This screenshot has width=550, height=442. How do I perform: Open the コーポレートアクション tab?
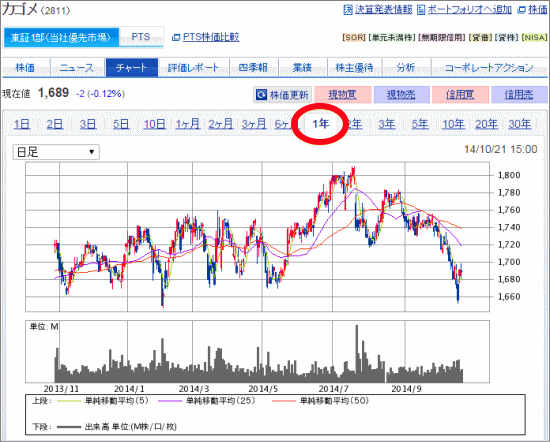tap(489, 67)
